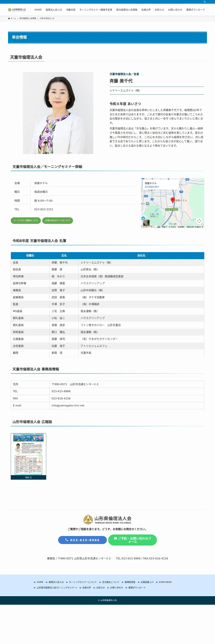Click 新関 茂 name cell
Screen dimensions: 215x644
tap(64, 353)
